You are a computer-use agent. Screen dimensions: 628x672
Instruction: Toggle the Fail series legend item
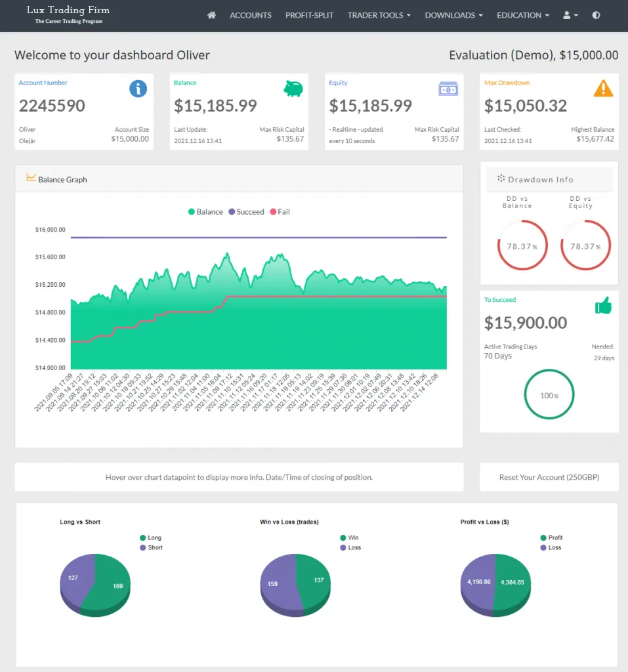[280, 212]
